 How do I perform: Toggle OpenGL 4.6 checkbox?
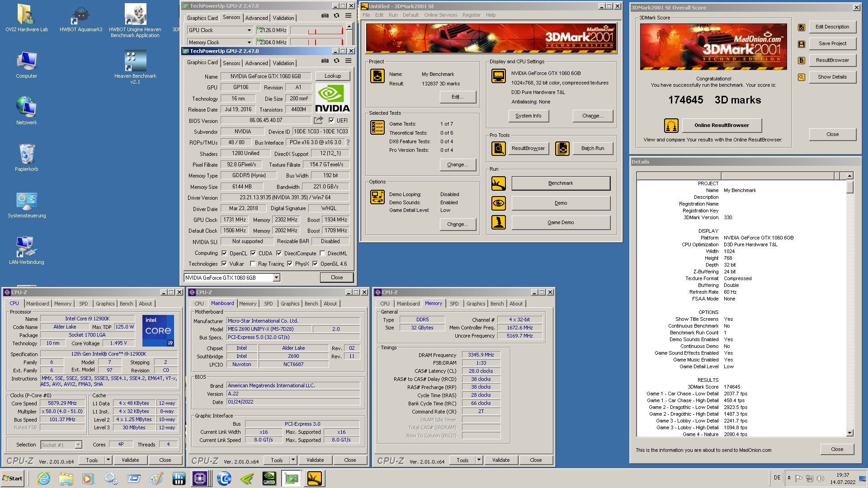(315, 264)
